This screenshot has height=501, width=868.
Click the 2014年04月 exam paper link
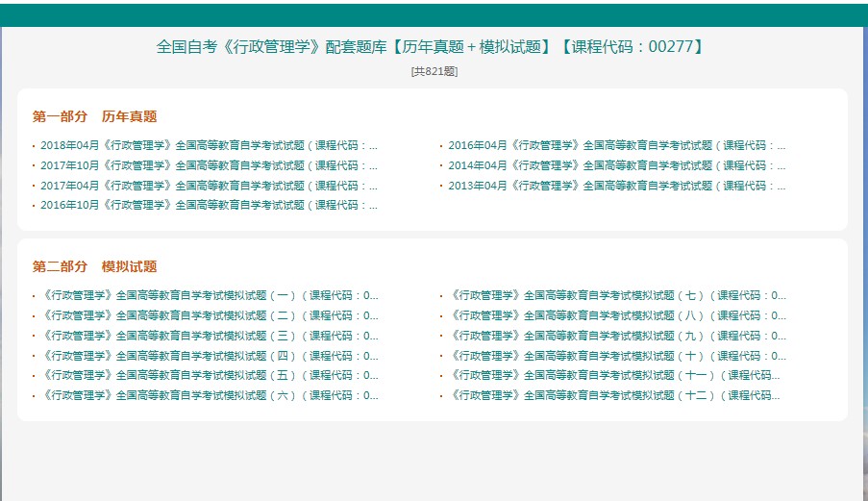616,165
